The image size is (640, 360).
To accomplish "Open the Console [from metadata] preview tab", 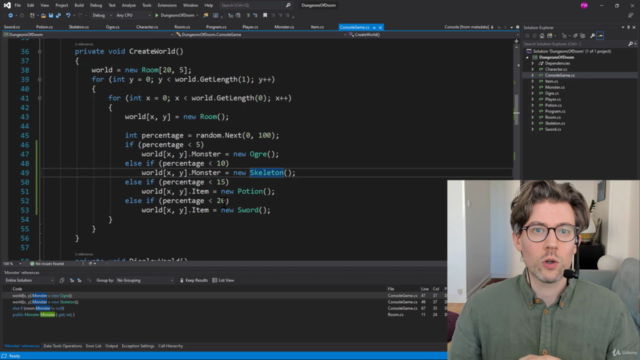I will click(467, 27).
